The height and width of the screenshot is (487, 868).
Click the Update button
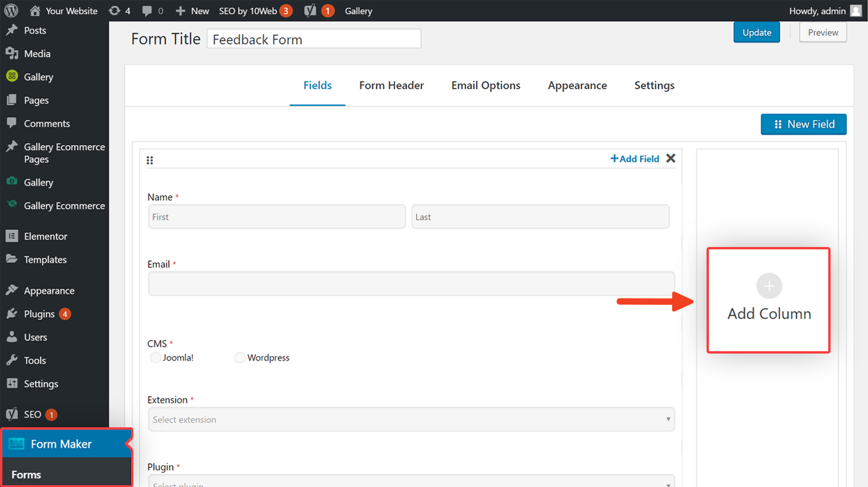pyautogui.click(x=757, y=33)
